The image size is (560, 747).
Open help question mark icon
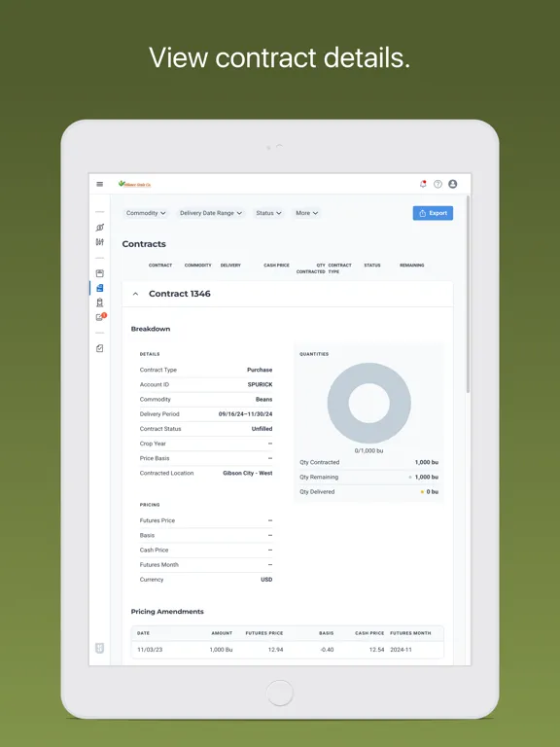[437, 184]
